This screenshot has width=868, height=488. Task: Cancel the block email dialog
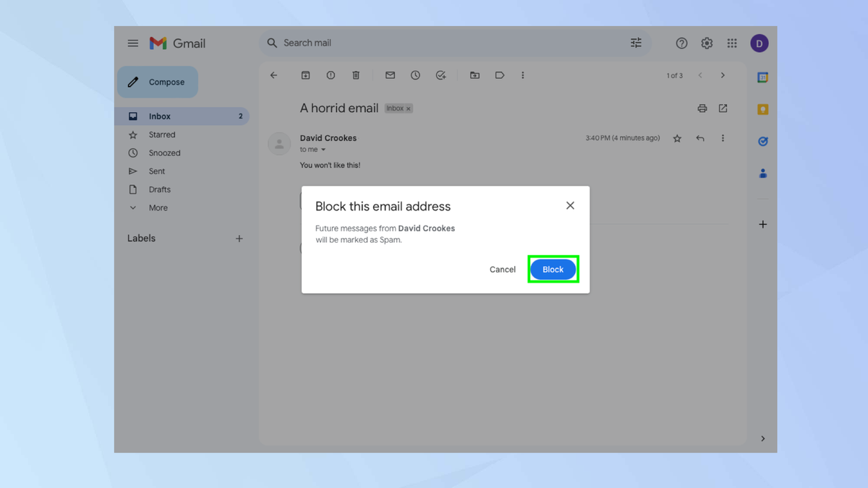502,269
